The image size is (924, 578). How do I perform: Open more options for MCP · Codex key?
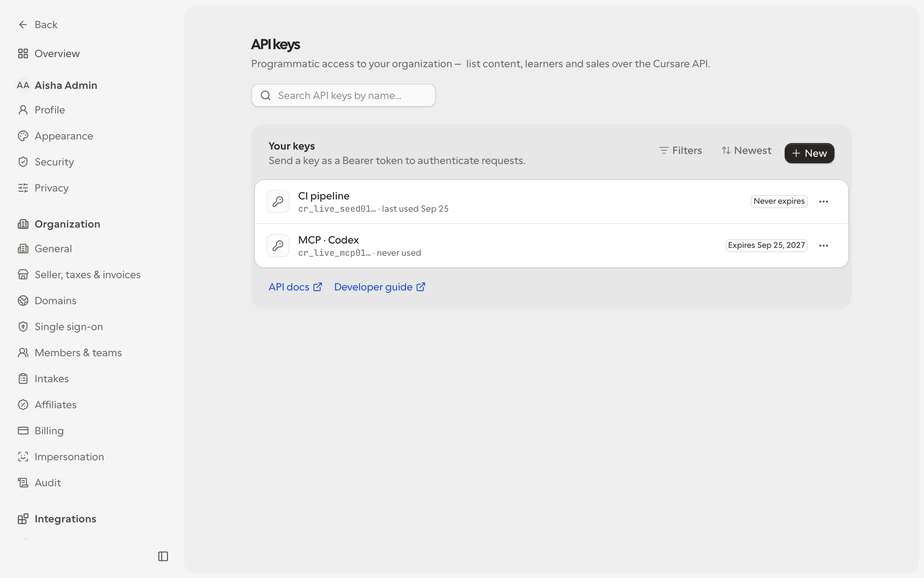pos(824,245)
